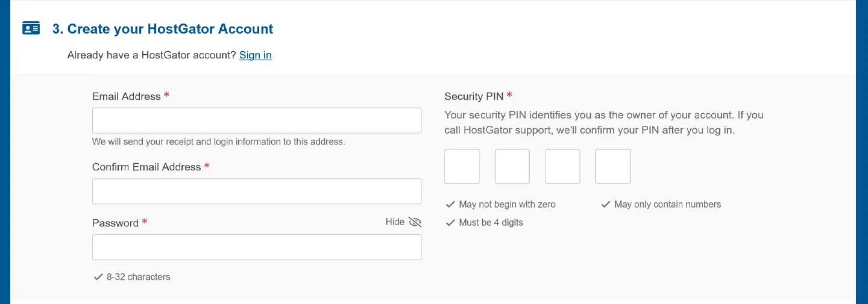Viewport: 868px width, 304px height.
Task: Click checkmark beside 'May only contain numbers'
Action: pyautogui.click(x=605, y=205)
